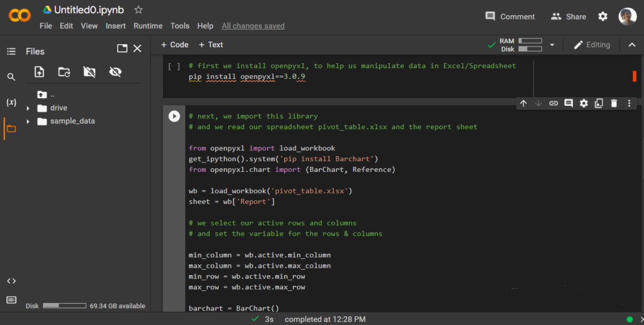
Task: Click the max_row = wb.active.max_row line
Action: (x=247, y=287)
